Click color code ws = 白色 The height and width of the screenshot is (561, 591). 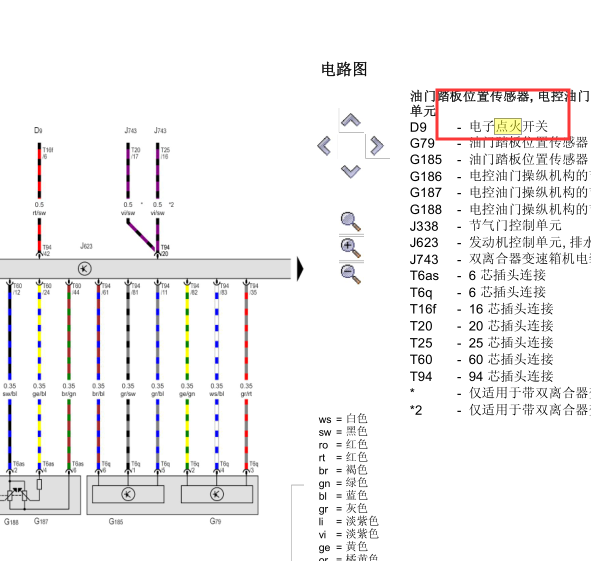343,419
